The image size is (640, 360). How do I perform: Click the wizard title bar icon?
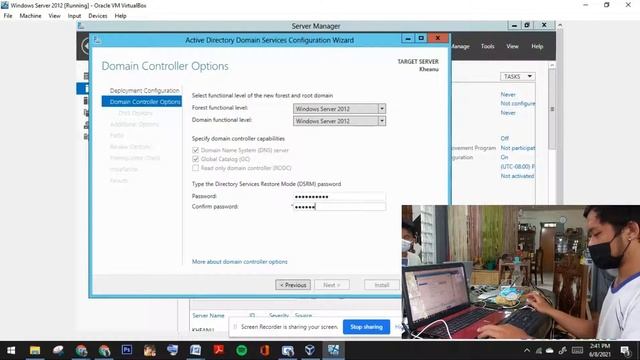click(x=97, y=40)
